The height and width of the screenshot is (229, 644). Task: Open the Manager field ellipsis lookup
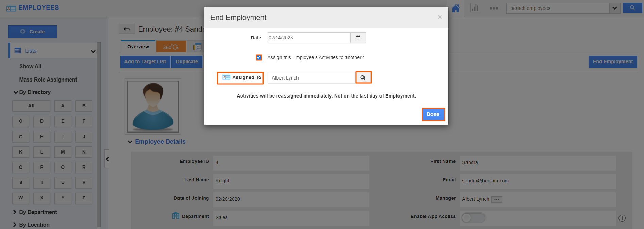click(x=496, y=199)
